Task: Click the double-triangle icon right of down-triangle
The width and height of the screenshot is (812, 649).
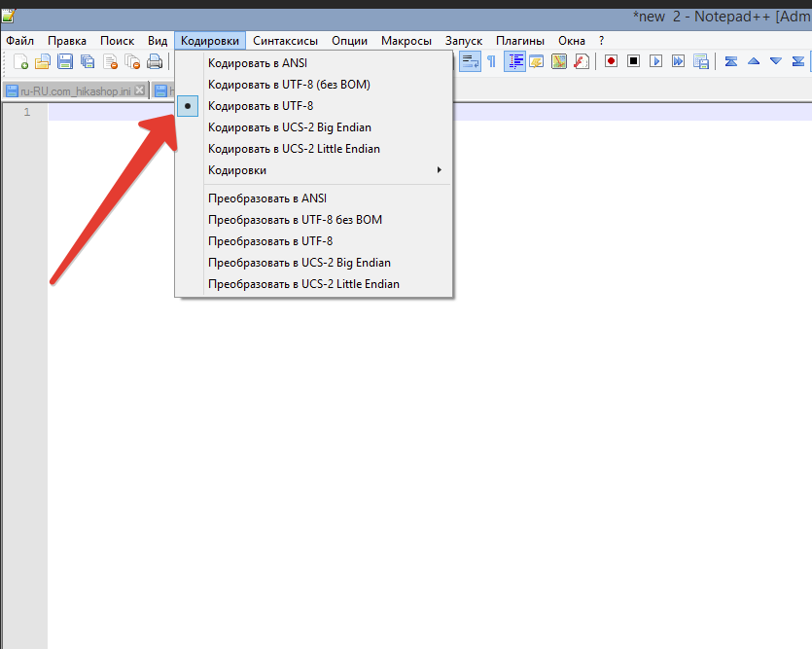Action: tap(798, 61)
